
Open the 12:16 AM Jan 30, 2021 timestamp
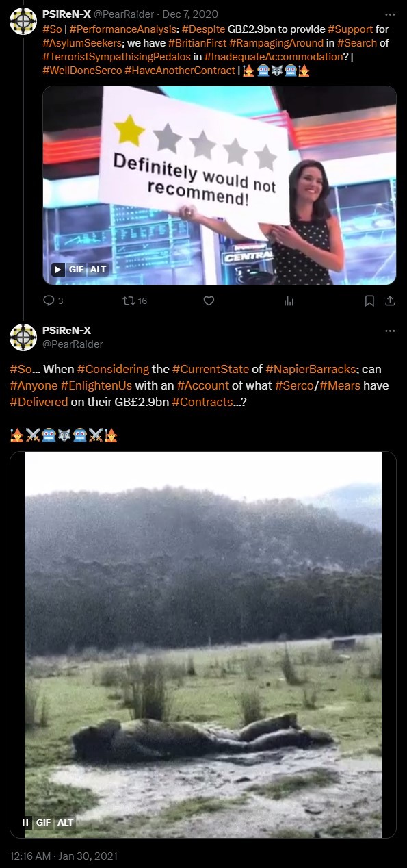(63, 856)
